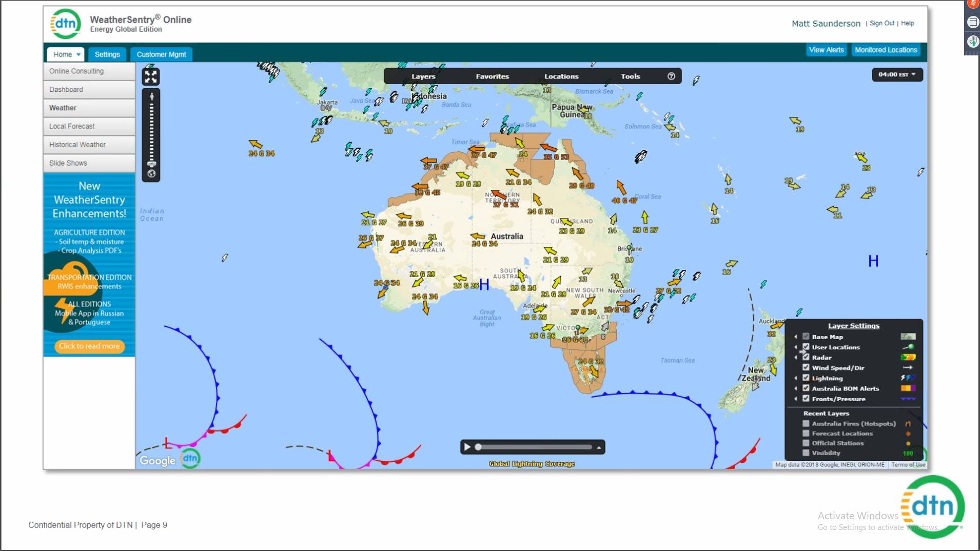The image size is (980, 551).
Task: Uncheck Australia BOM Alerts checkbox
Action: 806,388
